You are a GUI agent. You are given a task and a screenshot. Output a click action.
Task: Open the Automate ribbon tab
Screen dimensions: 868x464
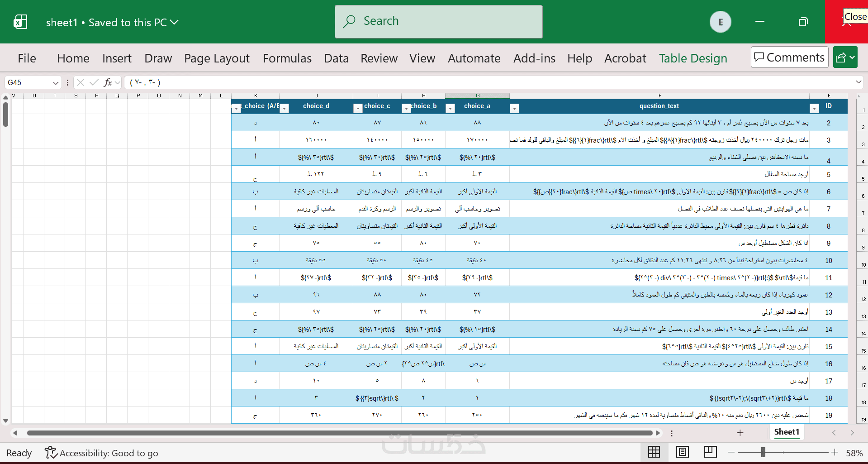[474, 58]
